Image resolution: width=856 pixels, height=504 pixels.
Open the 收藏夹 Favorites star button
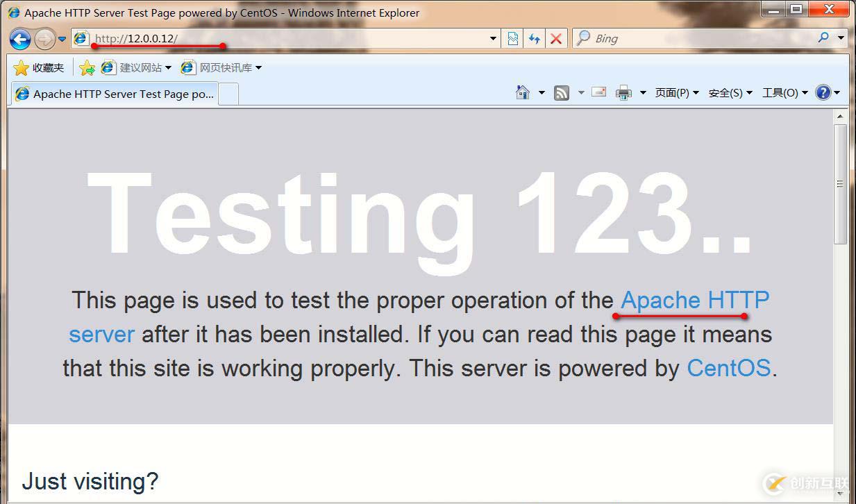39,67
